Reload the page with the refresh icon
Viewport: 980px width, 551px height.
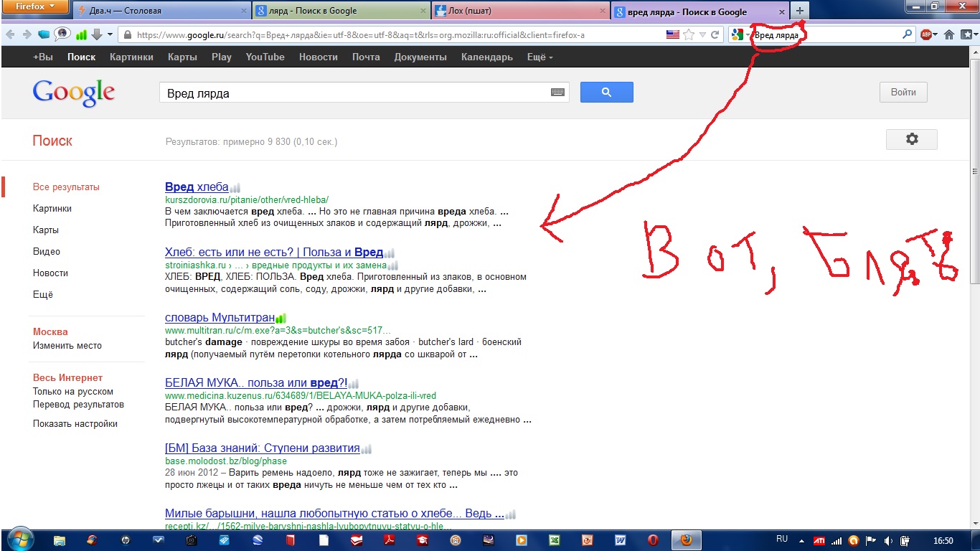pos(715,34)
